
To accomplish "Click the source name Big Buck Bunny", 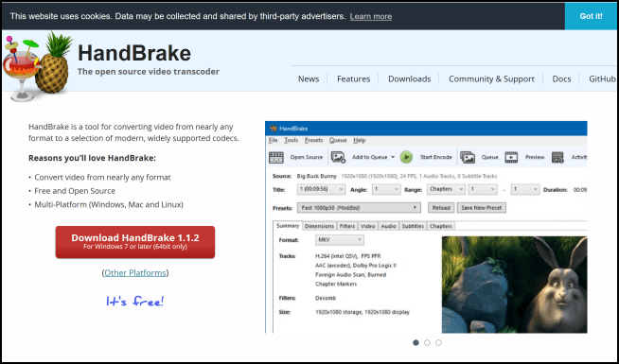I will coord(317,176).
